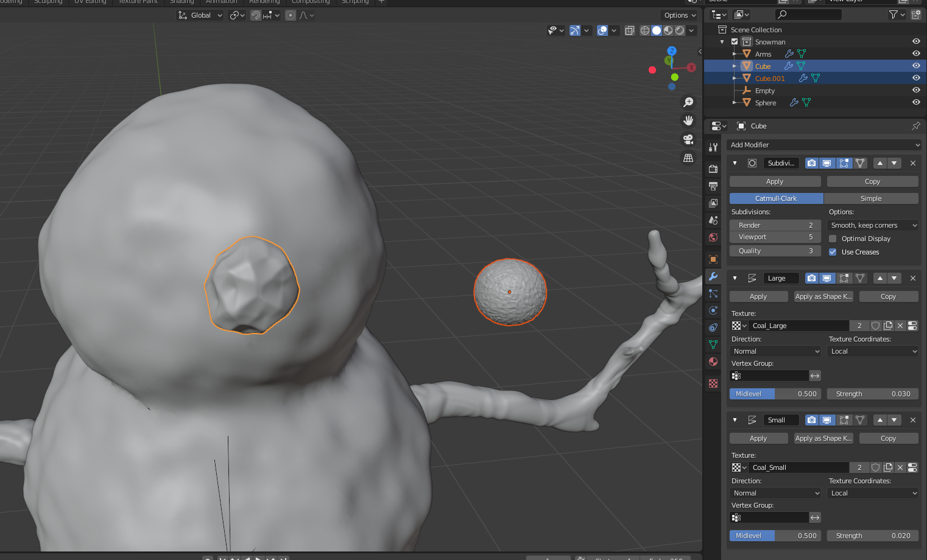Open the Output properties tab icon

pos(713,186)
